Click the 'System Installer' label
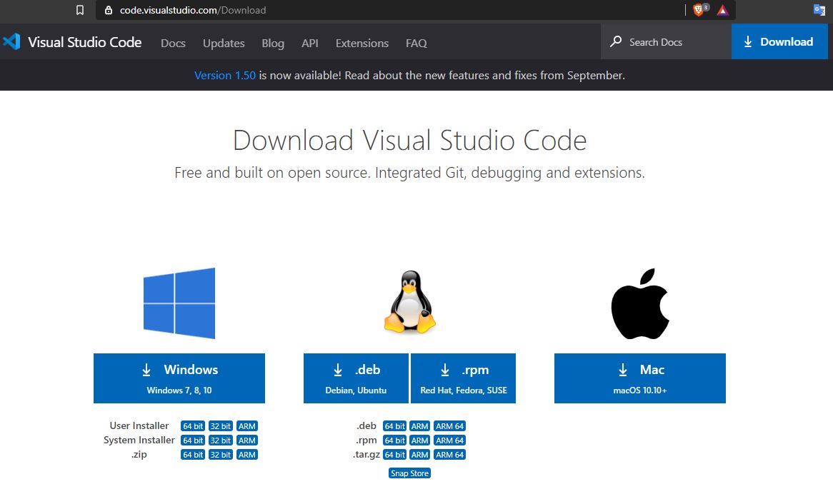Image resolution: width=833 pixels, height=504 pixels. (139, 440)
